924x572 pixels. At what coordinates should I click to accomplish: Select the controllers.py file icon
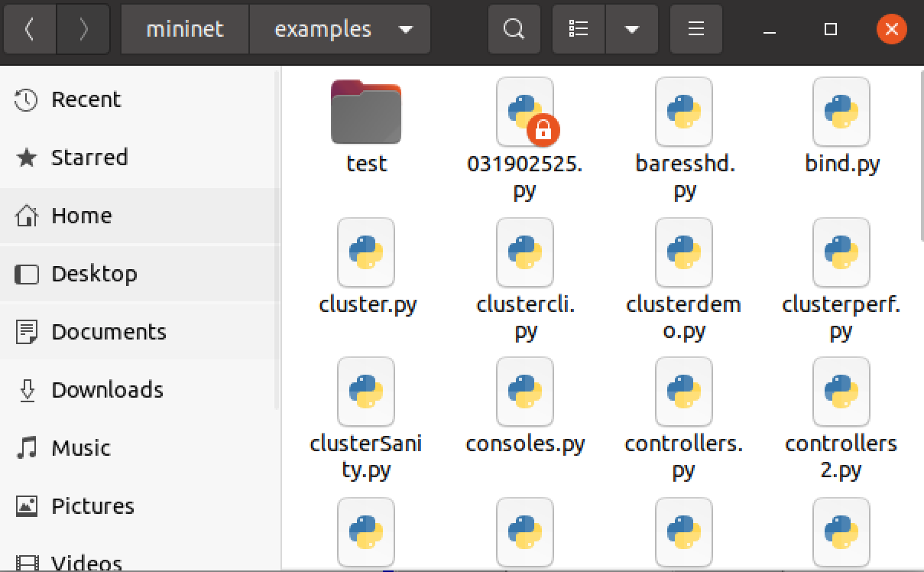684,392
